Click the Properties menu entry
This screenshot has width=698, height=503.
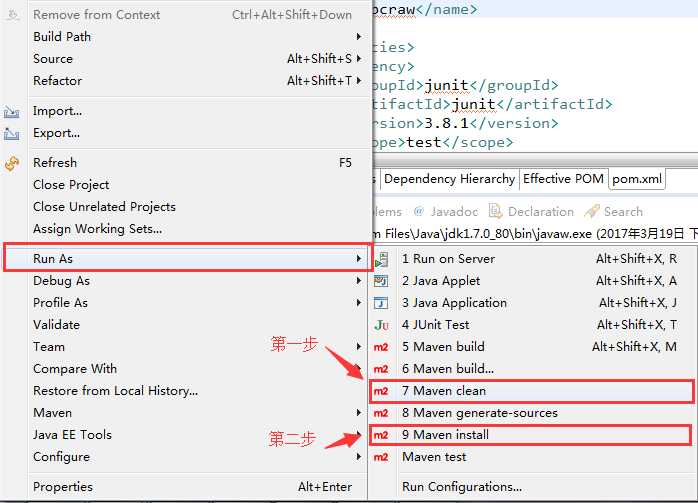pyautogui.click(x=62, y=487)
